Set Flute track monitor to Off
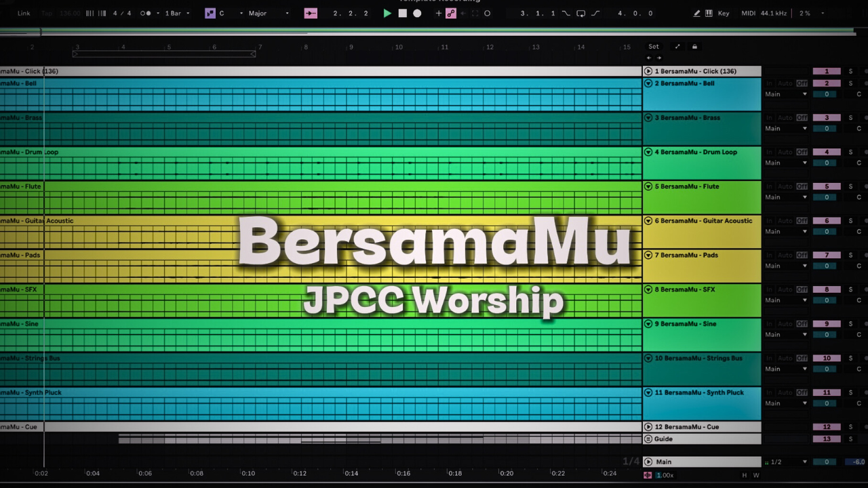Viewport: 868px width, 488px height. [x=802, y=186]
